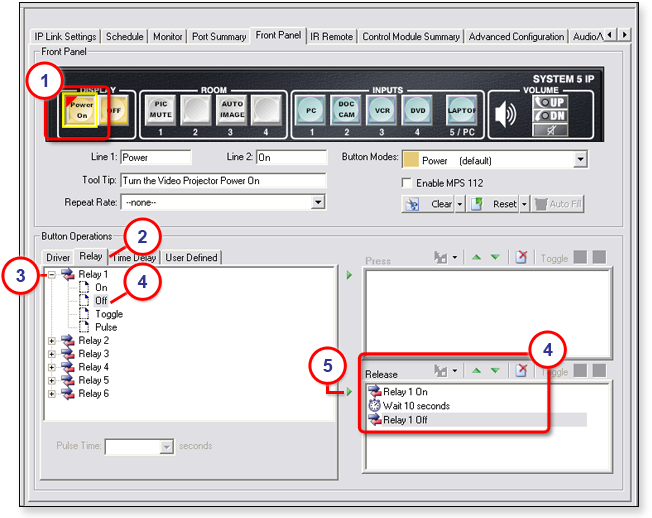Click the green add arrow beside Release list
Viewport: 652px width, 518px height.
point(349,392)
